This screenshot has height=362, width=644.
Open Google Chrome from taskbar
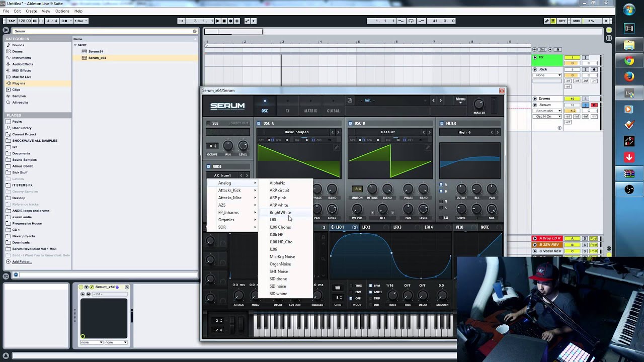coord(629,61)
